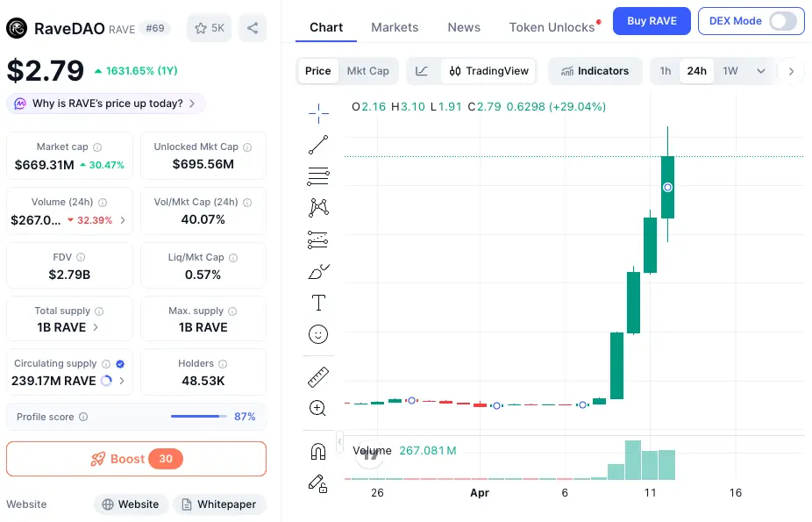Click the share icon next to RaveDAO
The width and height of the screenshot is (812, 522).
click(x=253, y=28)
